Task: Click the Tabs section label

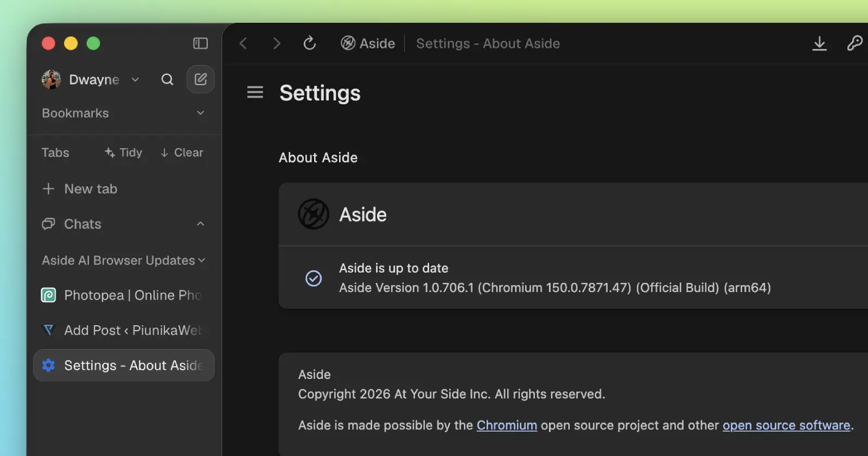Action: 55,153
